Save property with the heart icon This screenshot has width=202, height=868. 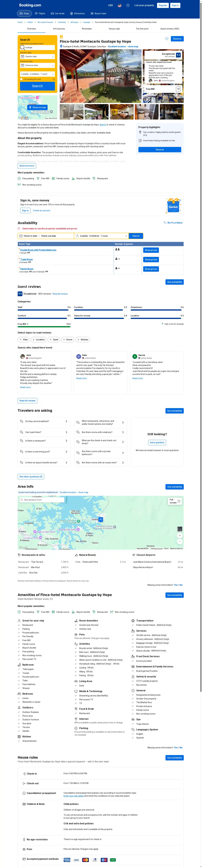[167, 39]
